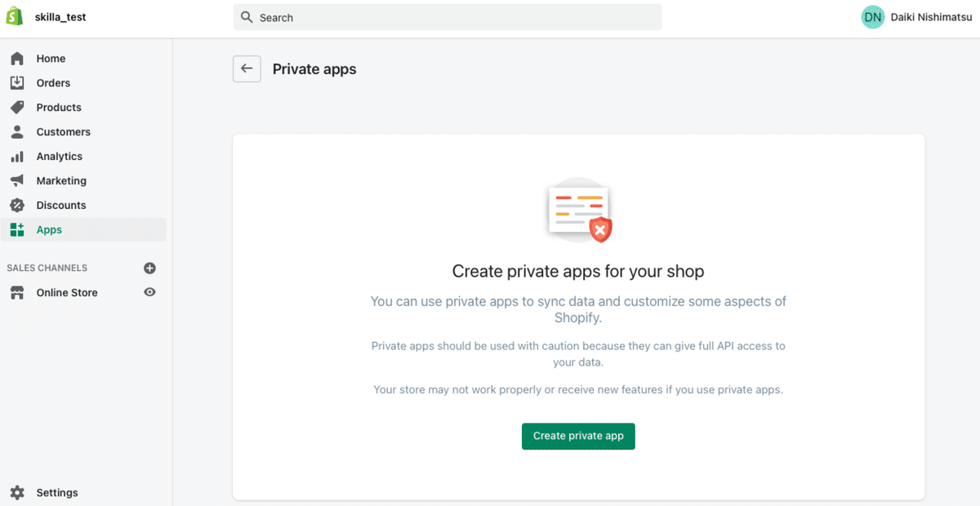Viewport: 980px width, 506px height.
Task: Go back using the arrow button
Action: click(x=247, y=69)
